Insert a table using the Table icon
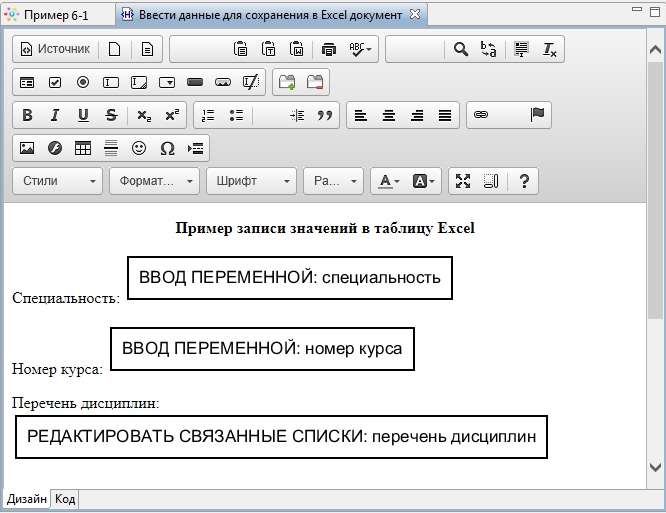 tap(83, 148)
